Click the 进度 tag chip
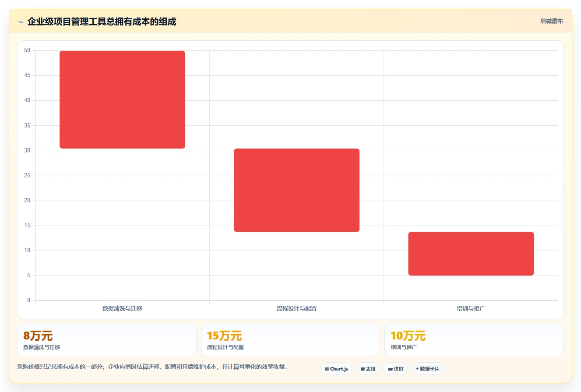Image resolution: width=581 pixels, height=392 pixels. [x=396, y=369]
